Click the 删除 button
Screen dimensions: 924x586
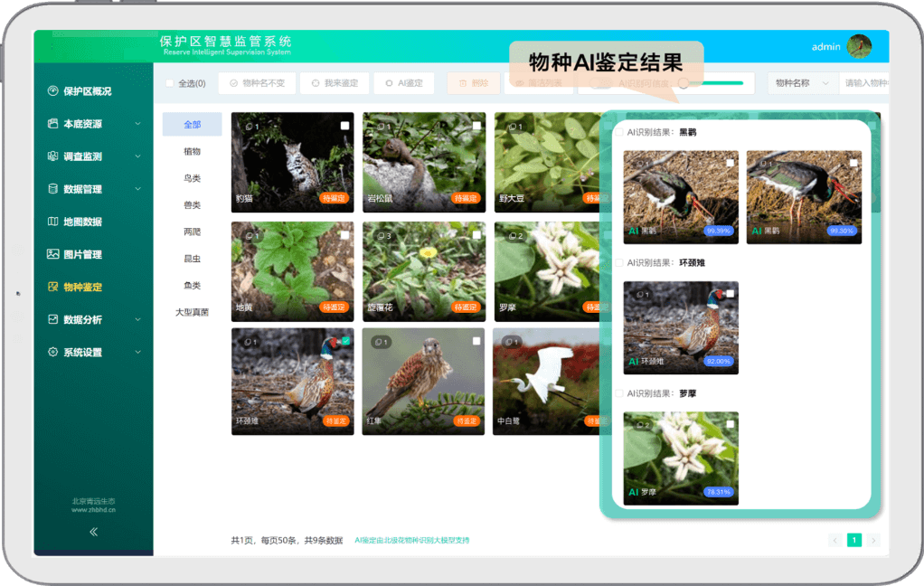tap(474, 83)
